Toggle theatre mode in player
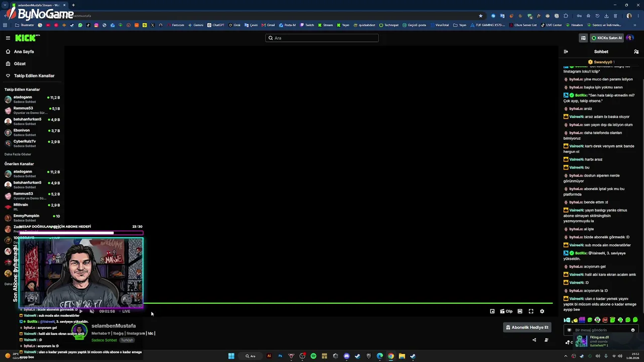Screen dimensions: 644x362 [520, 311]
